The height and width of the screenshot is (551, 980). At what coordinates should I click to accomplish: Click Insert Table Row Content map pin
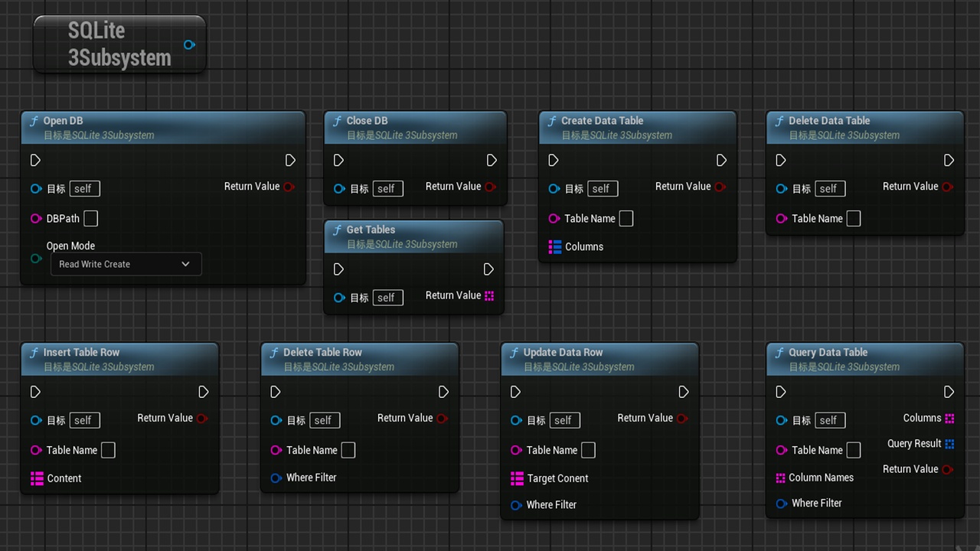[37, 478]
